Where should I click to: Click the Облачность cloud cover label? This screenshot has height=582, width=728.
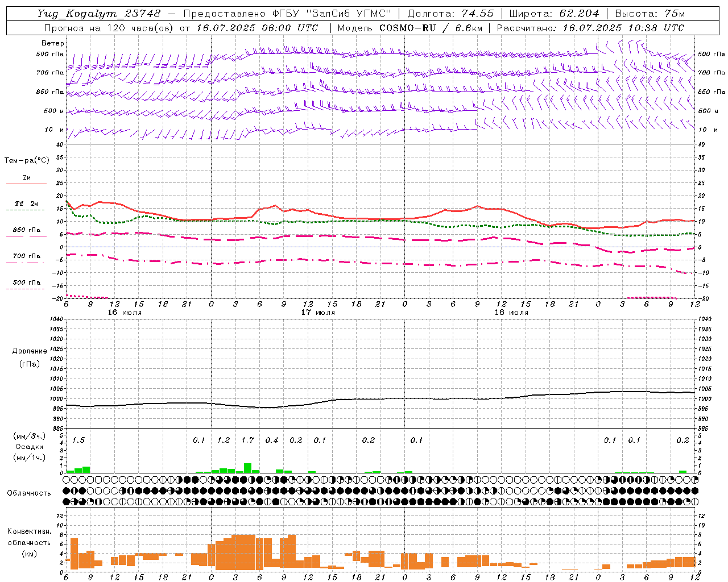tap(29, 493)
